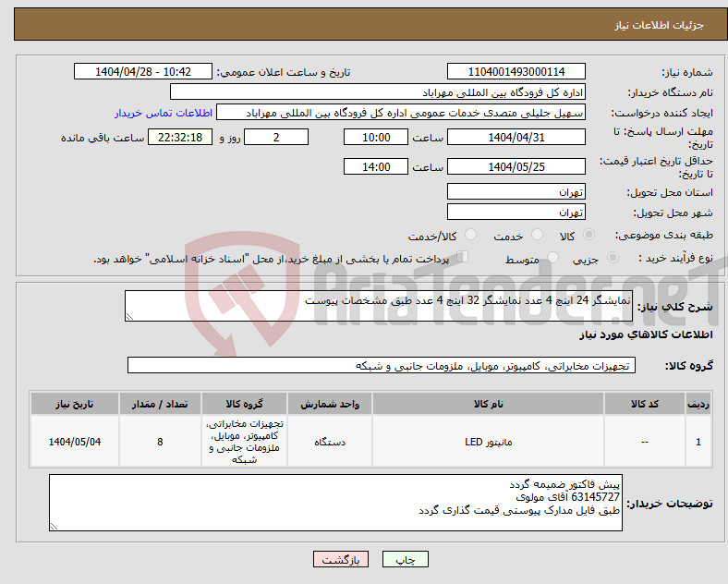Screen dimensions: 728x584
Task: Click the response deadline date 1404/04/31
Action: [516, 138]
